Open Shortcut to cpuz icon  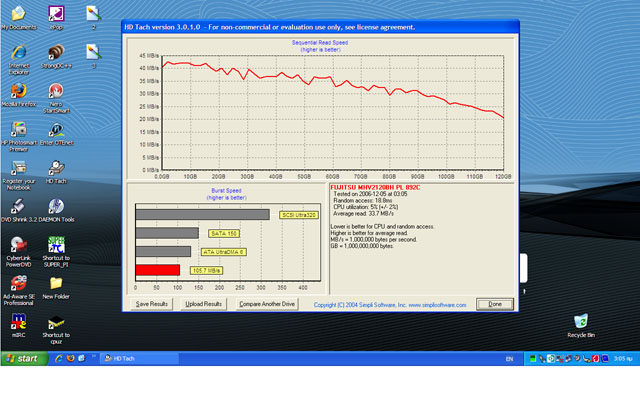(56, 330)
